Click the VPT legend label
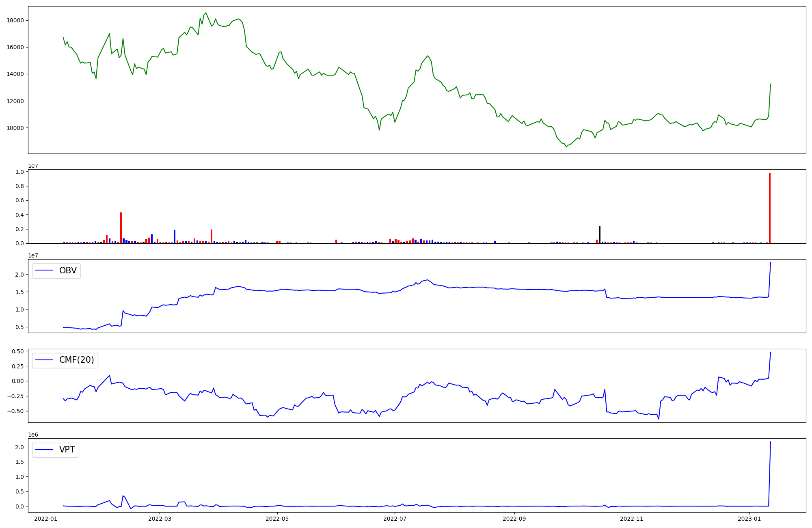This screenshot has width=812, height=528. [67, 450]
